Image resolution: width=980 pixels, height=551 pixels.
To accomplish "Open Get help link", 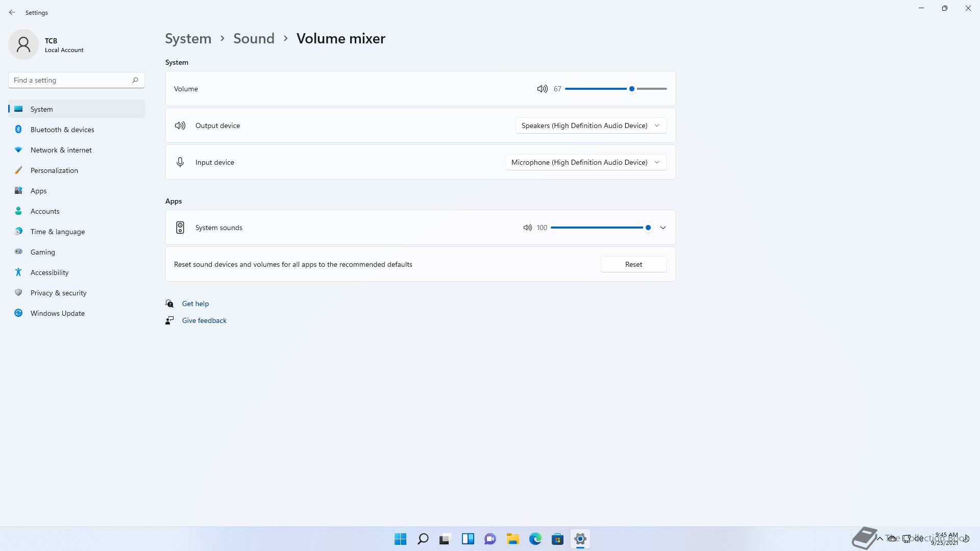I will coord(195,304).
